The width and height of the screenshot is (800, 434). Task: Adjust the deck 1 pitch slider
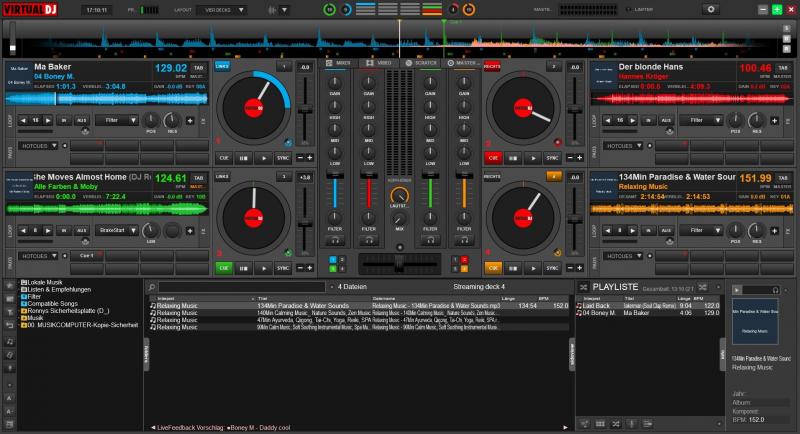[x=305, y=110]
